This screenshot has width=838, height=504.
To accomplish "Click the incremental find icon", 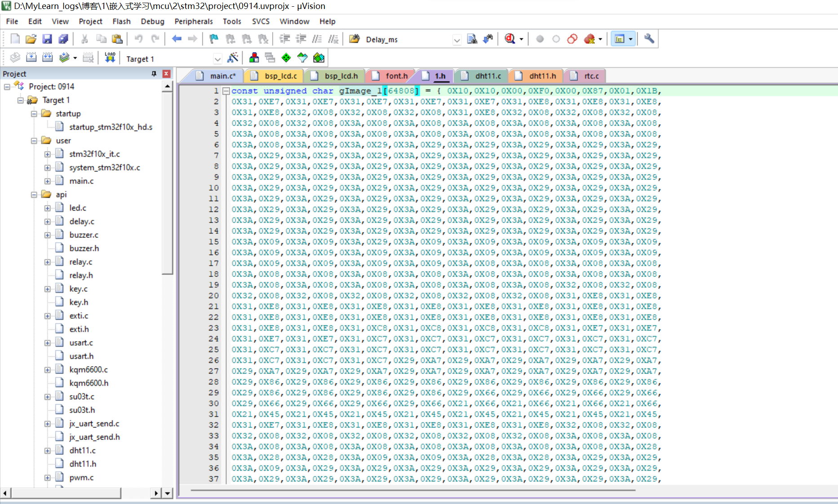I will pyautogui.click(x=488, y=39).
